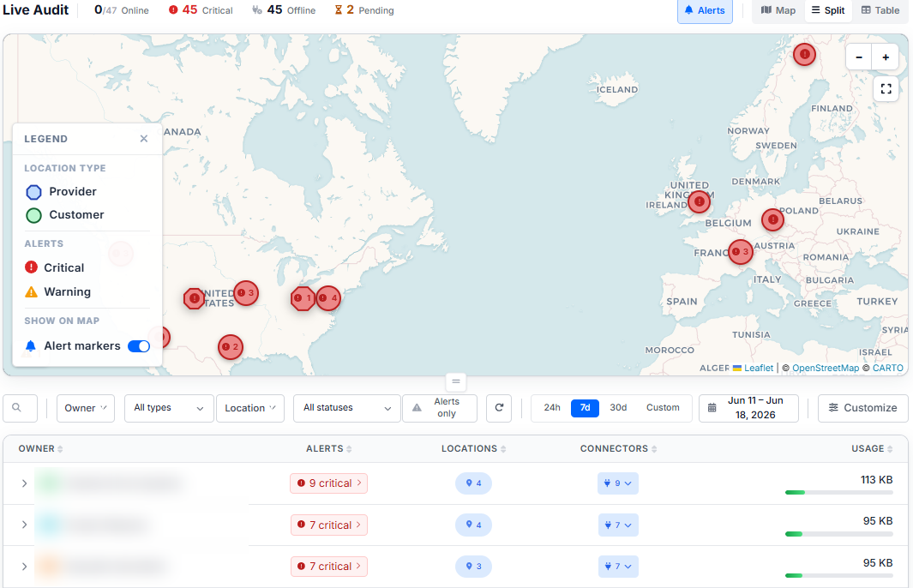
Task: Select the 30d time range
Action: click(618, 407)
